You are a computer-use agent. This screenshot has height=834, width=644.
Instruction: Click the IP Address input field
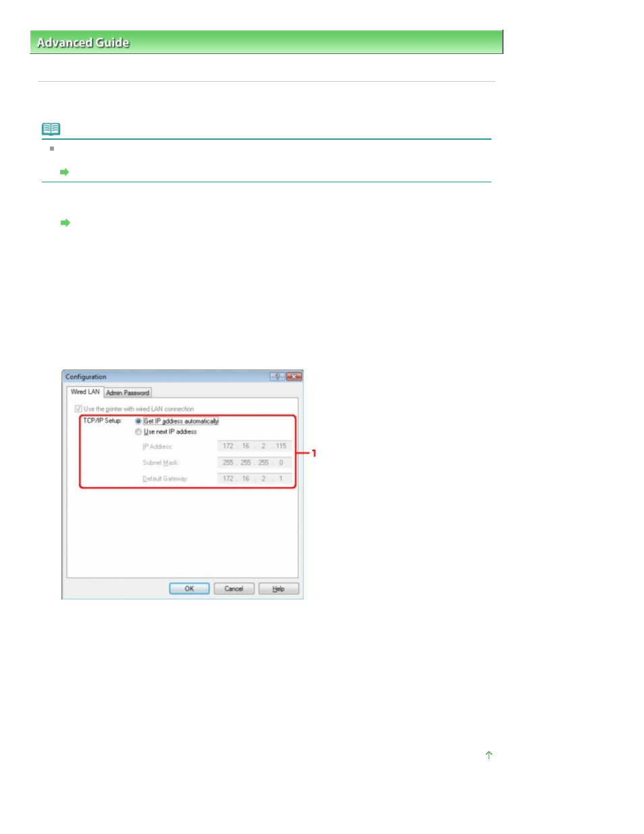pyautogui.click(x=254, y=446)
